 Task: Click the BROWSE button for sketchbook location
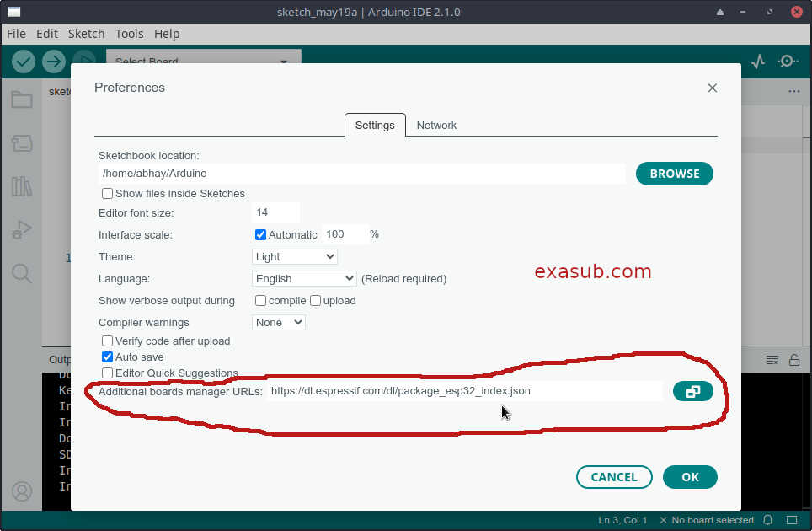coord(674,173)
